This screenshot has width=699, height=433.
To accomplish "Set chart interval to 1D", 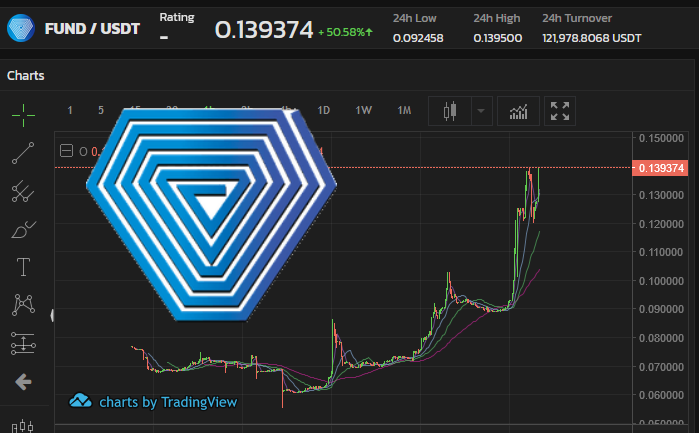I will [x=324, y=110].
